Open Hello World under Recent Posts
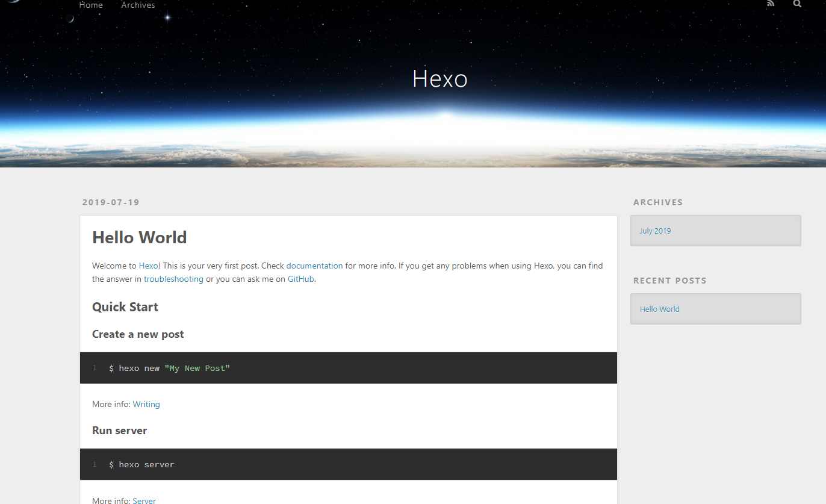Screen dimensions: 826x504 (x=659, y=309)
